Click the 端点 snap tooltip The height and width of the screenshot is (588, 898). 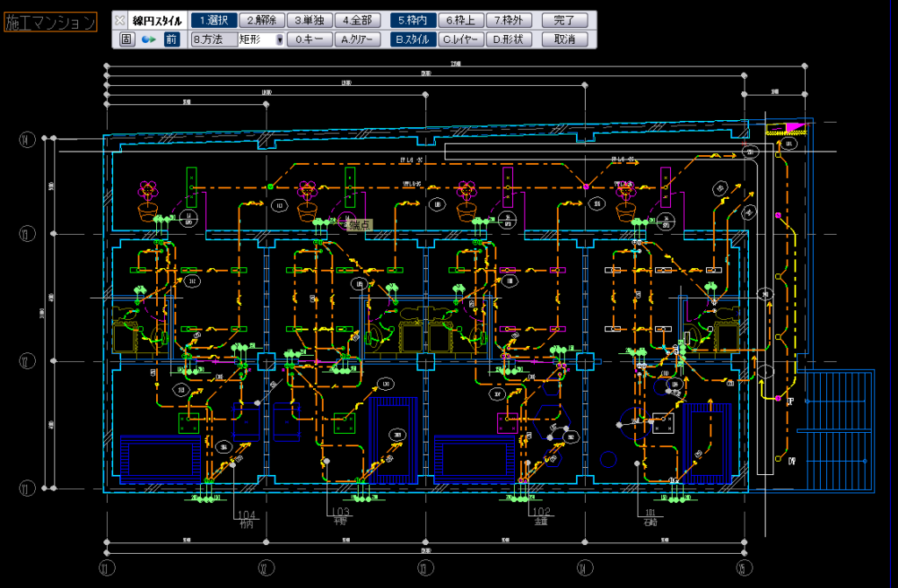(360, 225)
